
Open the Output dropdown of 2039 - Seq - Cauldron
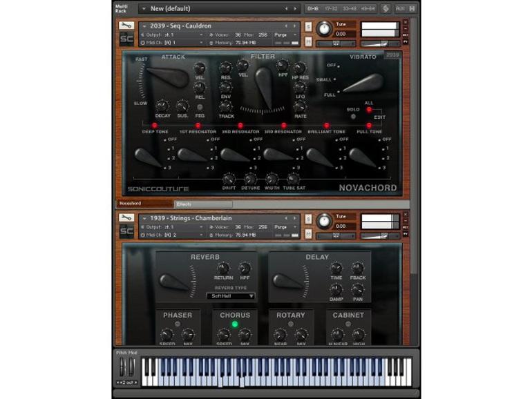tap(201, 35)
